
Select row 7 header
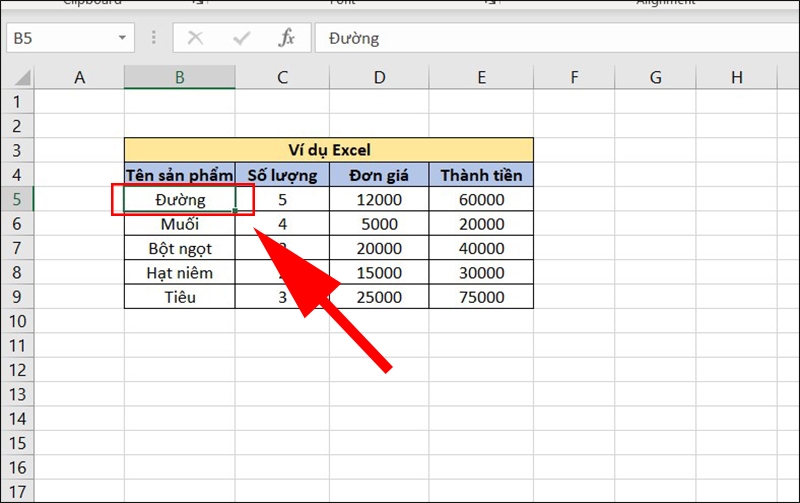tap(17, 248)
